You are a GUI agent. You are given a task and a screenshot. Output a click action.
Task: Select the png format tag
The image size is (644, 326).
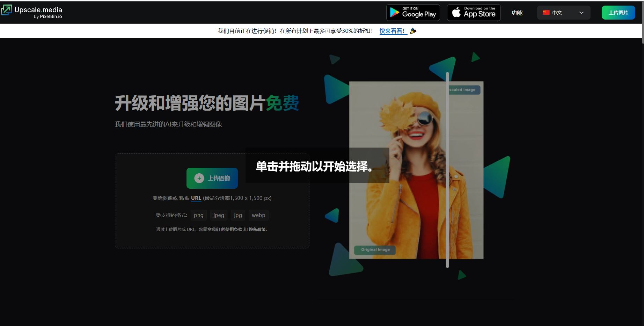199,215
